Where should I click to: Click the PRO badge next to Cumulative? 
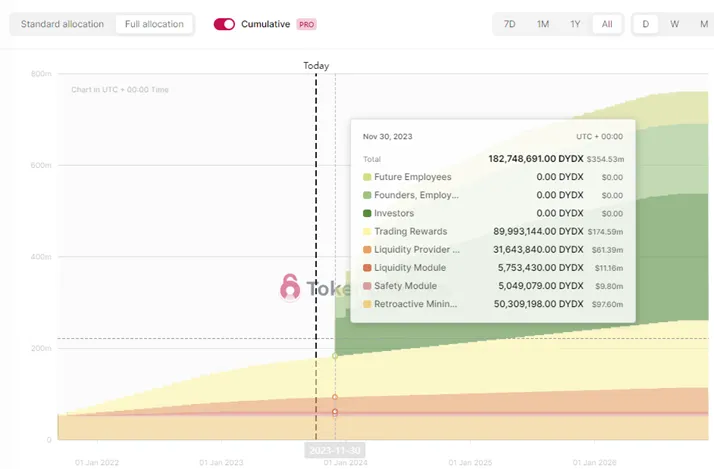306,24
